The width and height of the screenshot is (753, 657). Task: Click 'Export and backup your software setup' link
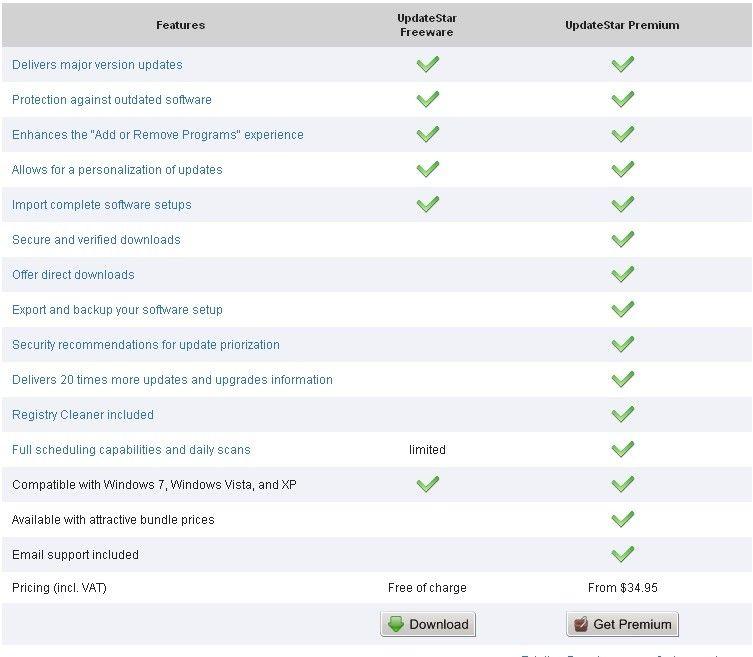point(117,310)
